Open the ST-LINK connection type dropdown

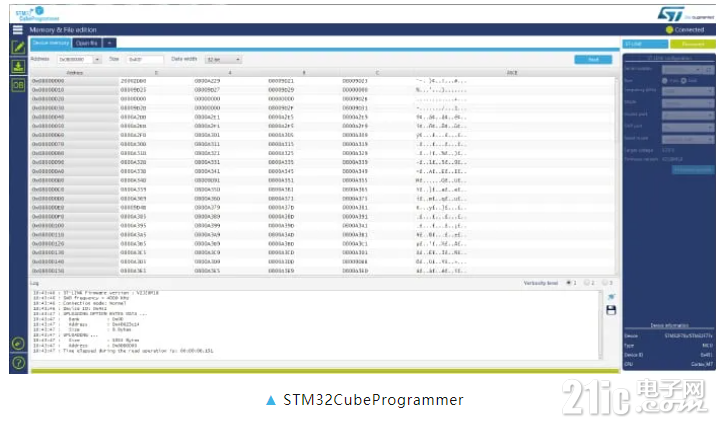(645, 44)
